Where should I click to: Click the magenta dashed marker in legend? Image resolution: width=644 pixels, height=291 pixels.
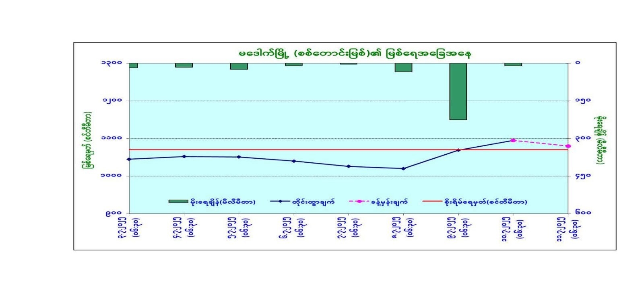click(359, 201)
